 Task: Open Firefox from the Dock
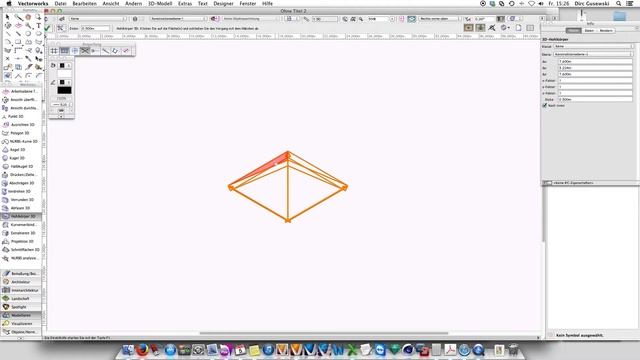[x=142, y=350]
